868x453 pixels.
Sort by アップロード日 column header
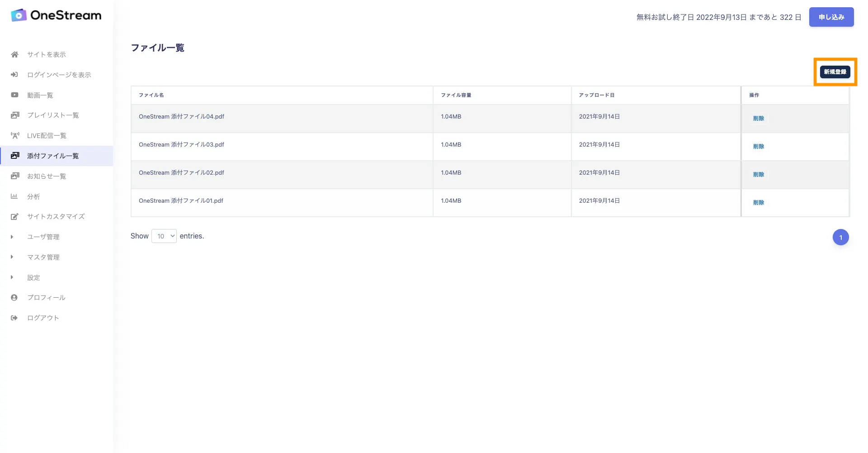point(597,95)
